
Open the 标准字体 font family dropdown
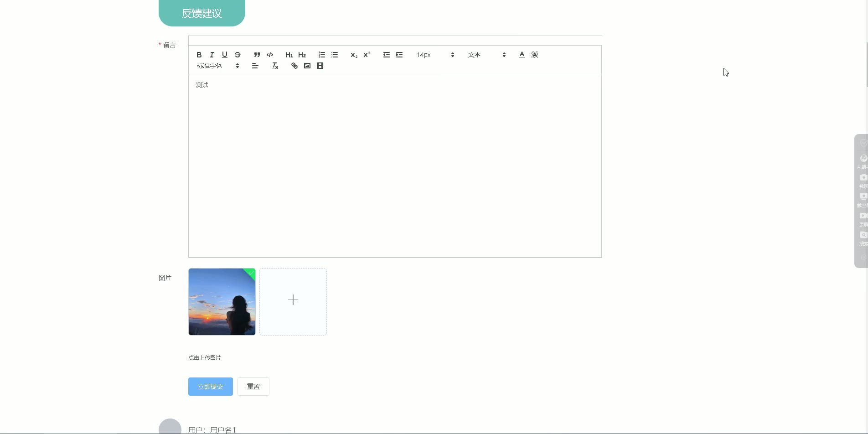tap(218, 66)
